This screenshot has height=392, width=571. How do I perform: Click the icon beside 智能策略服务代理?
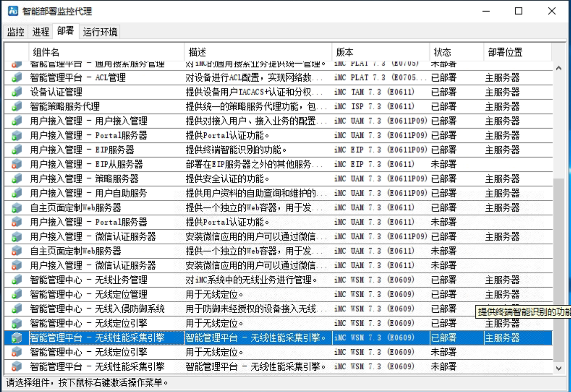pos(17,107)
